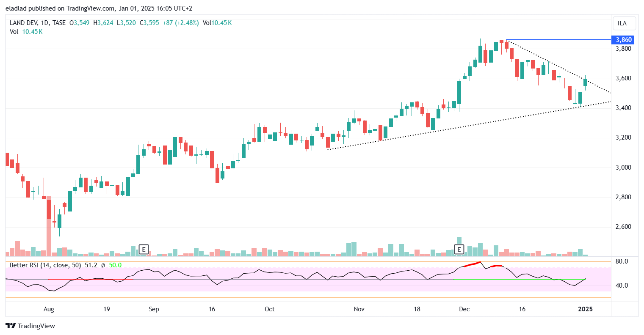The image size is (644, 335).
Task: Open the ILA currency selector
Action: 622,23
